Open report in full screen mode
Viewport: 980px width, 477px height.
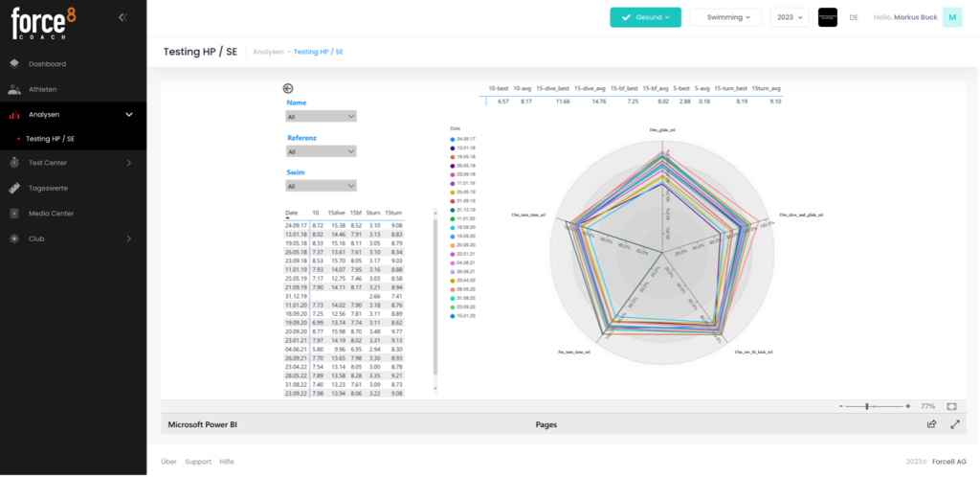coord(954,423)
